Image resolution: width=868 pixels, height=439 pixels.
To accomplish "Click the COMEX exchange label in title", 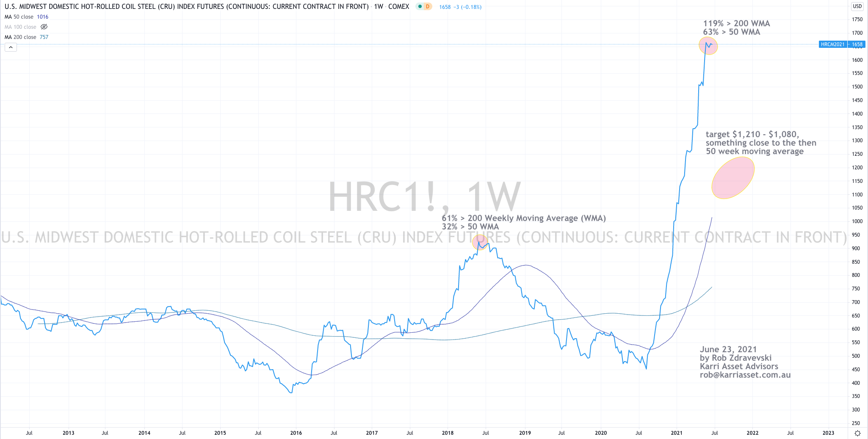I will tap(398, 7).
